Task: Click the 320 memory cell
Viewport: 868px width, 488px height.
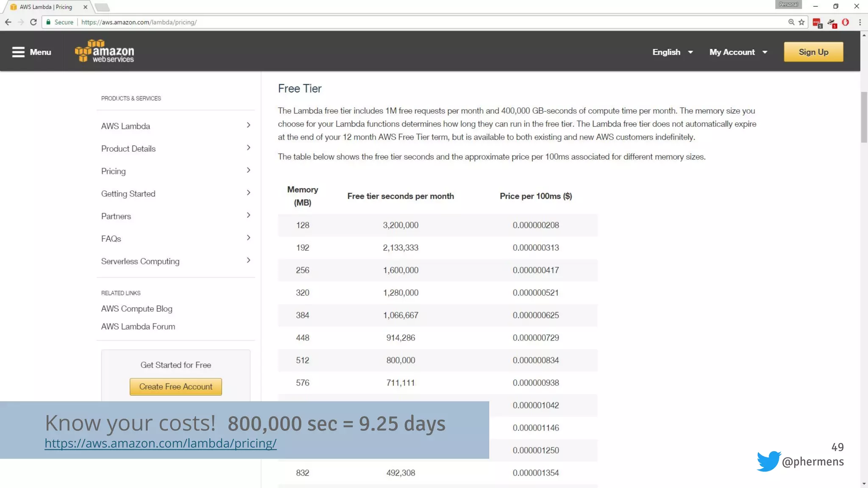Action: coord(302,292)
